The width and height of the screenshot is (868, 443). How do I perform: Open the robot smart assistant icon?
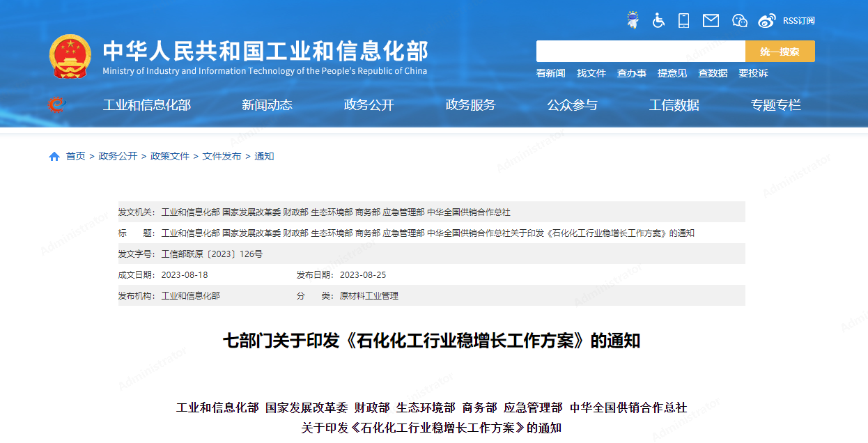pos(633,20)
